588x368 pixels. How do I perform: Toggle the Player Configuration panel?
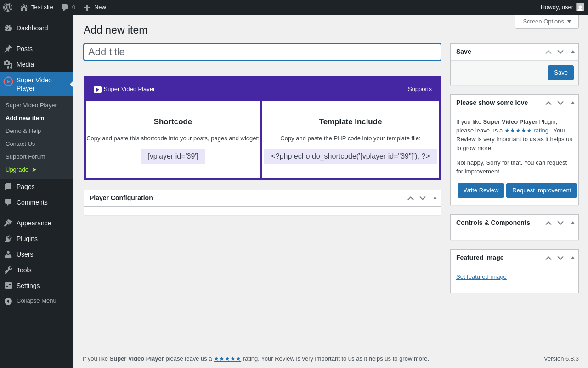point(435,198)
